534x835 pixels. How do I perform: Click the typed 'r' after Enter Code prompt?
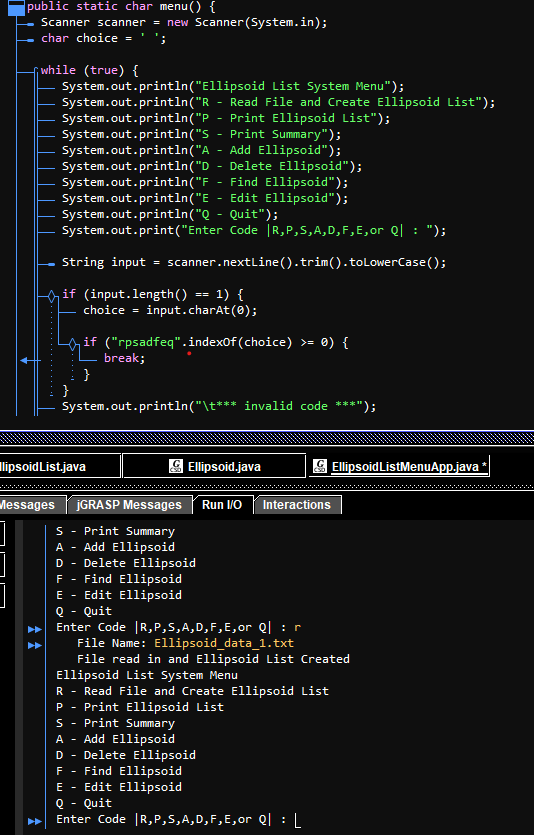[x=297, y=627]
